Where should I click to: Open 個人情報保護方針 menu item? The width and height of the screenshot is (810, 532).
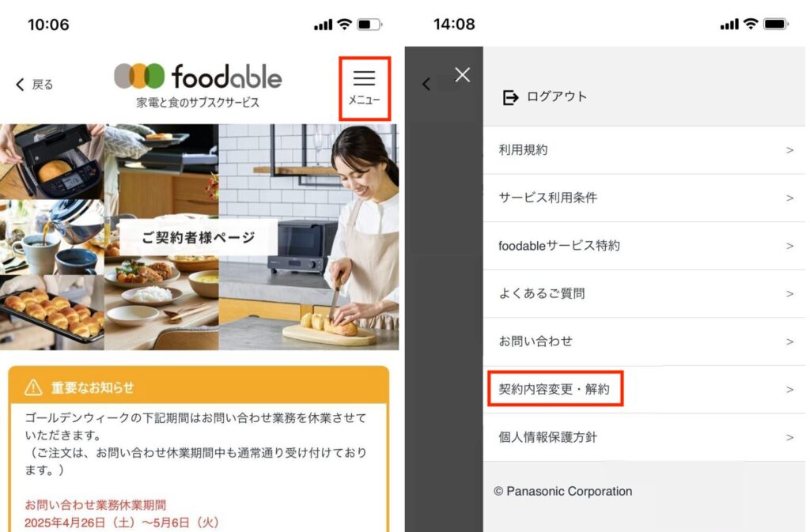coord(644,437)
